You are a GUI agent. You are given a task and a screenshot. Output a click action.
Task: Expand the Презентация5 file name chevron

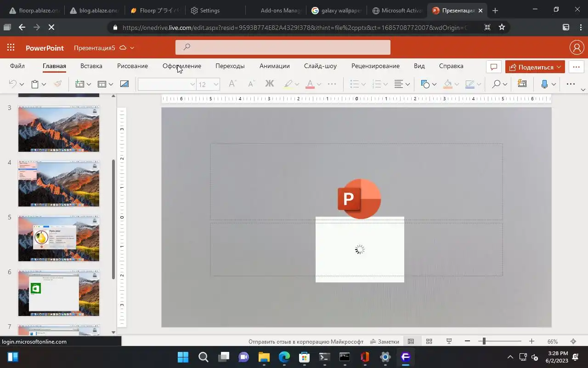(x=132, y=48)
